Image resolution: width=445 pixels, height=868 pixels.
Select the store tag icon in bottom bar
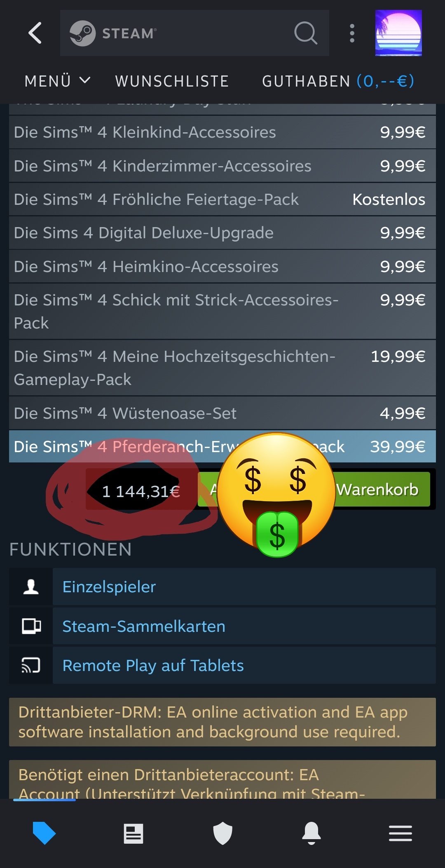[x=44, y=833]
